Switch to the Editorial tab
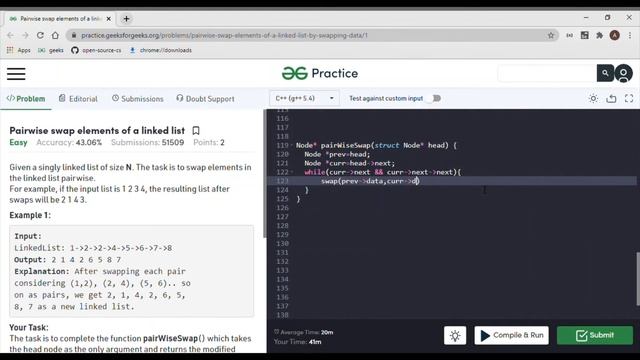 78,99
